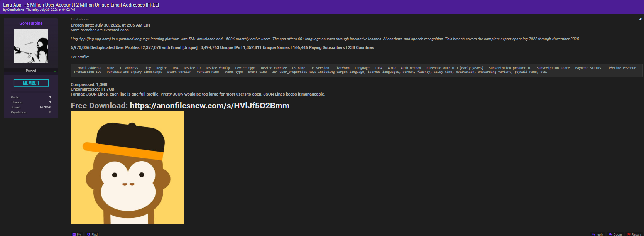Report this post
644x236 pixels.
[634, 234]
